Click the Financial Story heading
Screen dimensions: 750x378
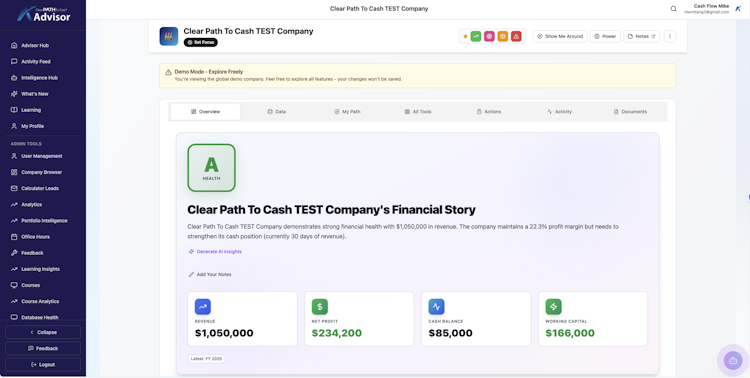point(331,210)
